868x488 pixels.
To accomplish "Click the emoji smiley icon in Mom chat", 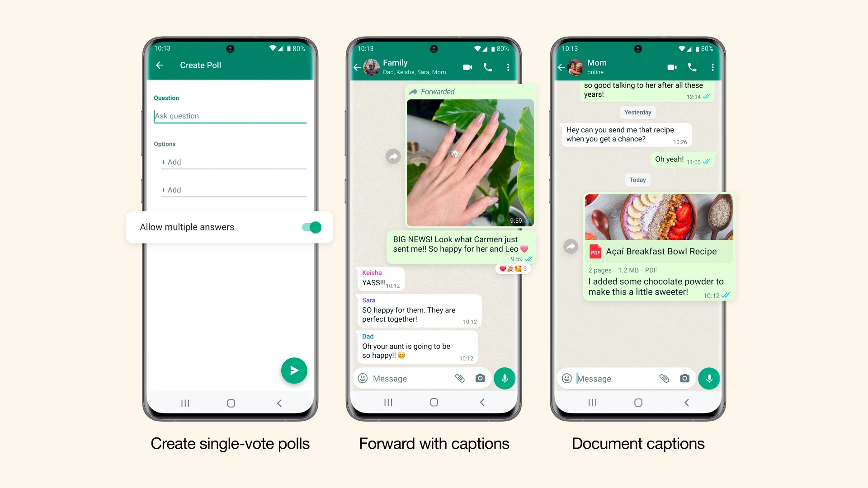I will coord(566,378).
